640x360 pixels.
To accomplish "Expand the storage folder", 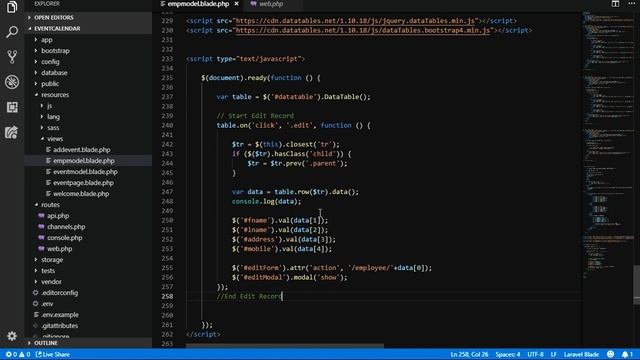I will coord(52,260).
